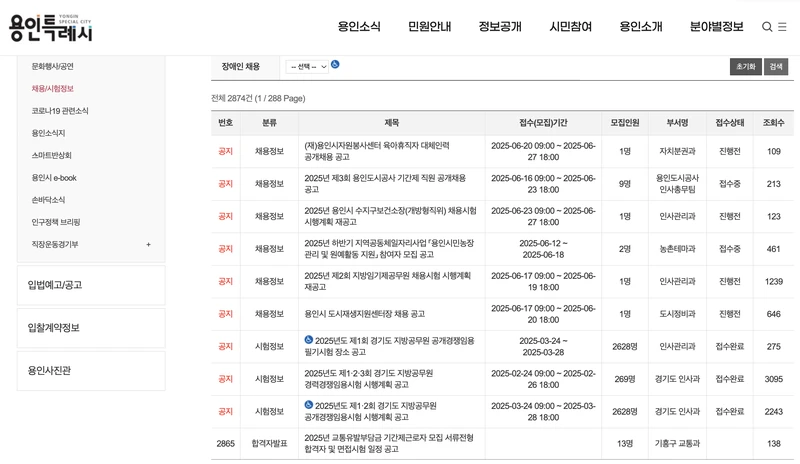
Task: Select 채용/시험정보 in sidebar
Action: 53,88
